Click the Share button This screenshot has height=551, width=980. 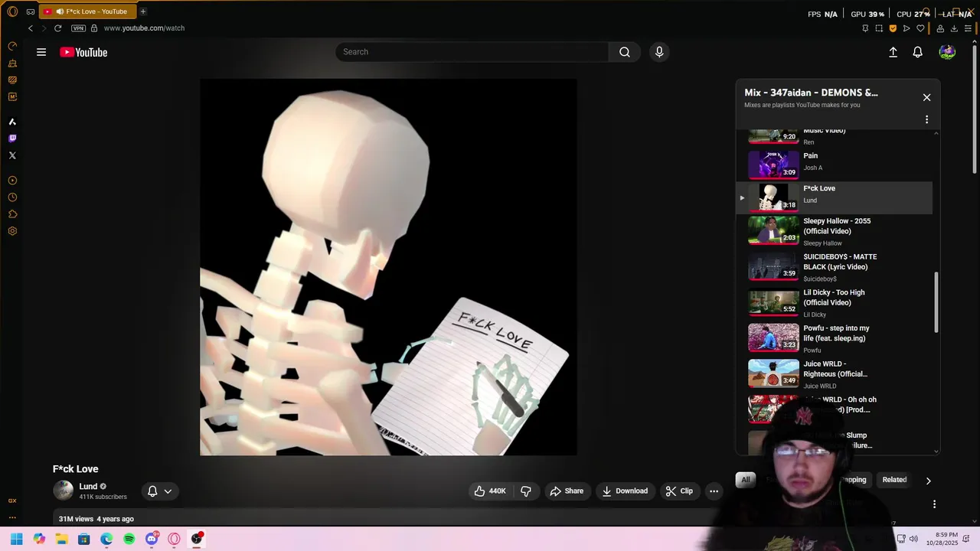coord(567,491)
